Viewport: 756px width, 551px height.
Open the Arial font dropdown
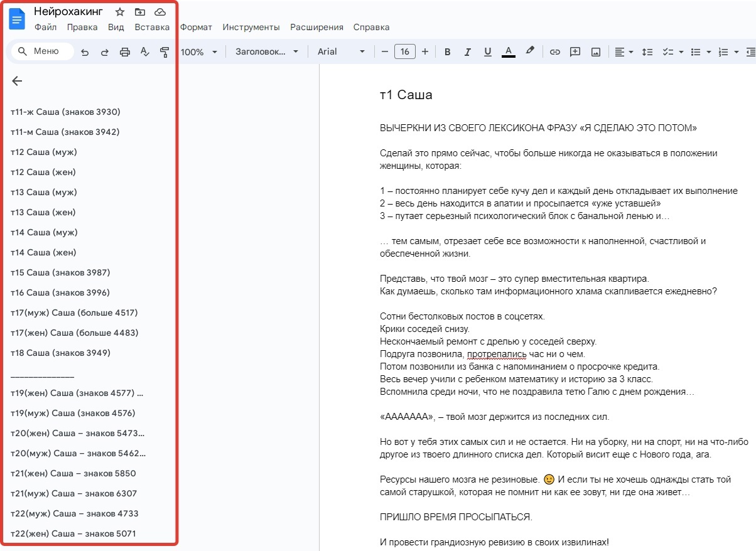tap(341, 52)
